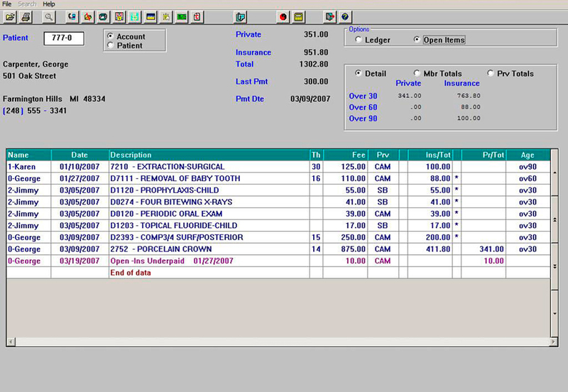Click the 341.00 Pr/Tot cell
The height and width of the screenshot is (392, 568).
click(x=484, y=249)
